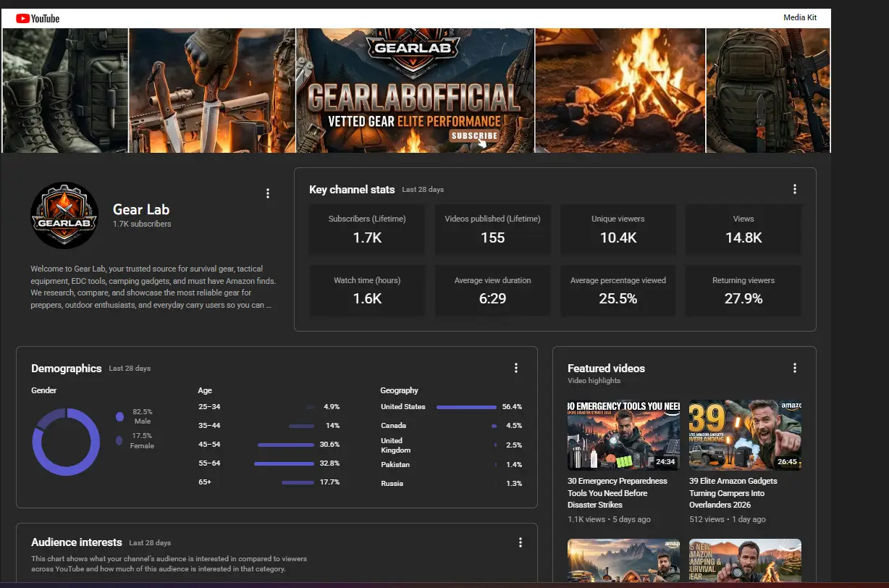Open Demographics card three-dot menu
Viewport: 889px width, 588px height.
pyautogui.click(x=516, y=368)
